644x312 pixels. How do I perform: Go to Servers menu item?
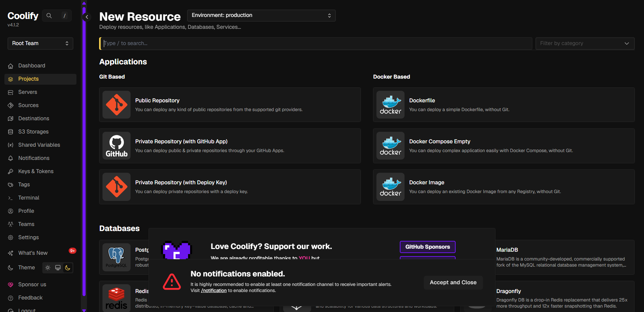[x=40, y=92]
